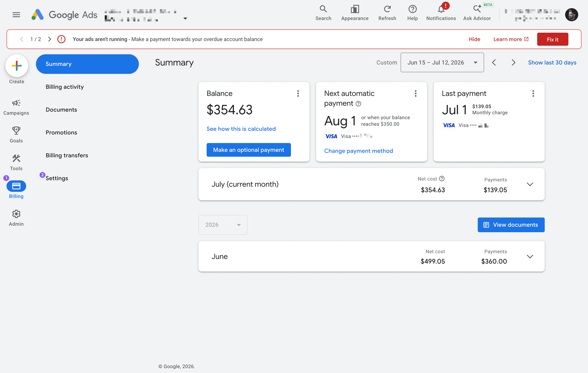
Task: Open Billing transfers page
Action: pos(67,155)
